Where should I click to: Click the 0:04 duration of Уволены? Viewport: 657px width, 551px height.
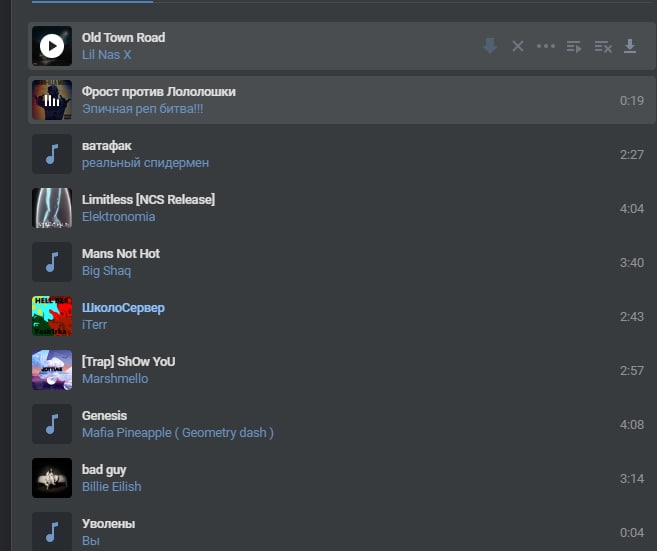tap(632, 533)
